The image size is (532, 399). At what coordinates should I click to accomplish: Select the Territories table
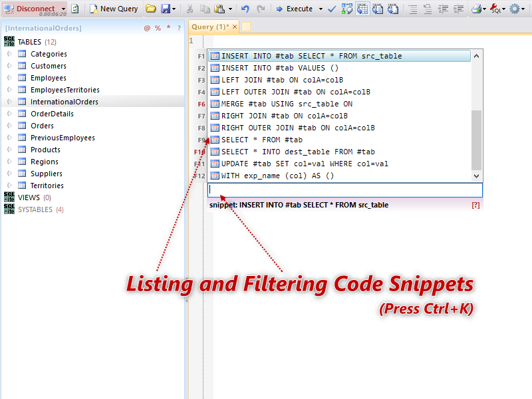(47, 186)
